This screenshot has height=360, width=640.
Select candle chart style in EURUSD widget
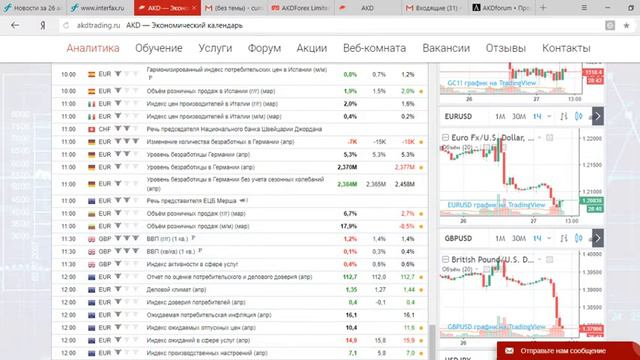pyautogui.click(x=578, y=116)
